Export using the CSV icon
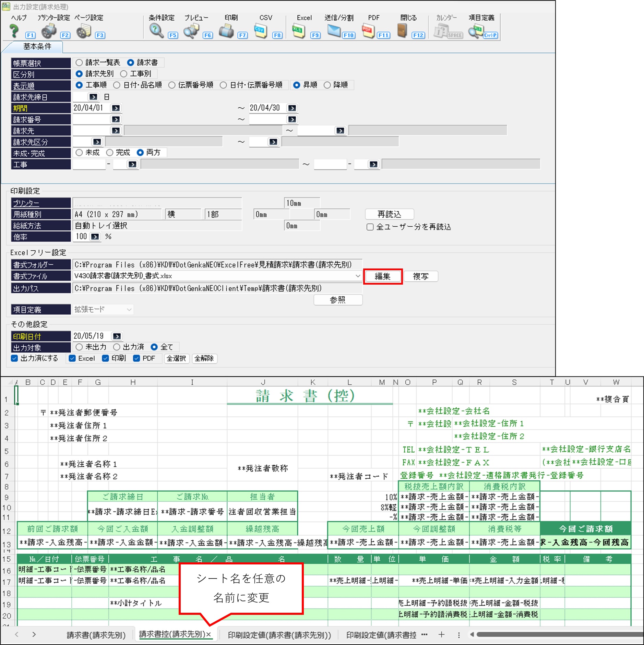The image size is (644, 645). (261, 32)
